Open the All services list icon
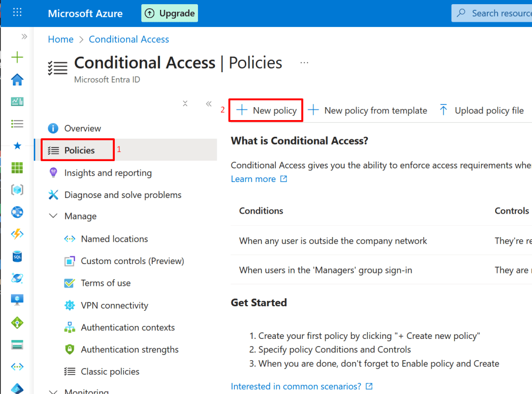This screenshot has height=394, width=532. pos(17,124)
